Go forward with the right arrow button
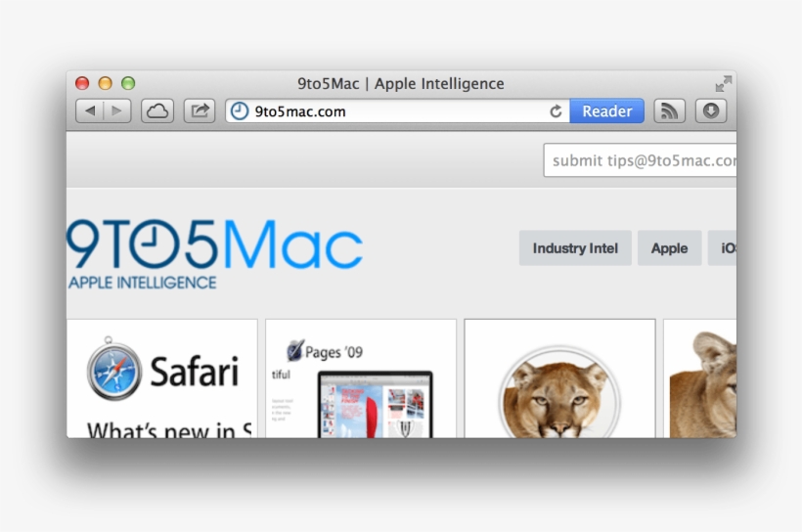The width and height of the screenshot is (802, 532). tap(117, 111)
